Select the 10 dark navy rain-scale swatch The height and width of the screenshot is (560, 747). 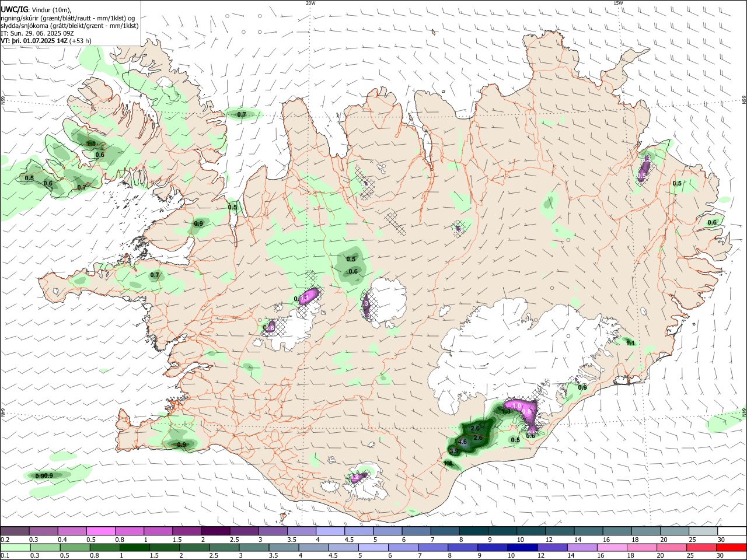click(x=523, y=547)
